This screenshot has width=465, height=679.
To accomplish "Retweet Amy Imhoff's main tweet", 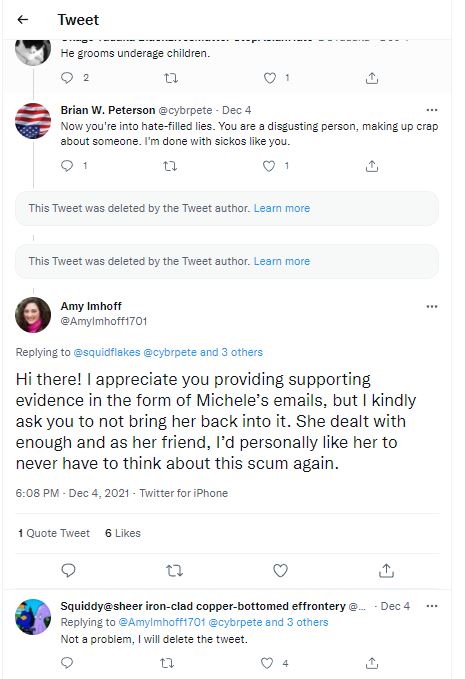I will [174, 571].
